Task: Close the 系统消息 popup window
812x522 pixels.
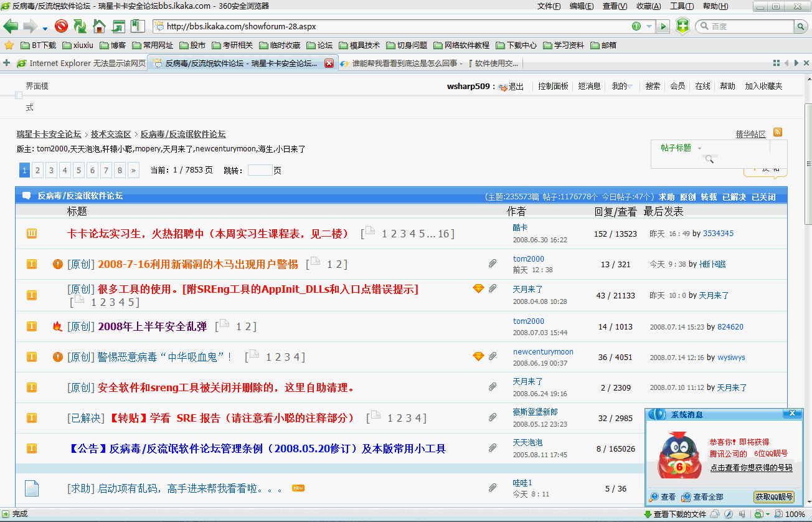Action: 791,414
